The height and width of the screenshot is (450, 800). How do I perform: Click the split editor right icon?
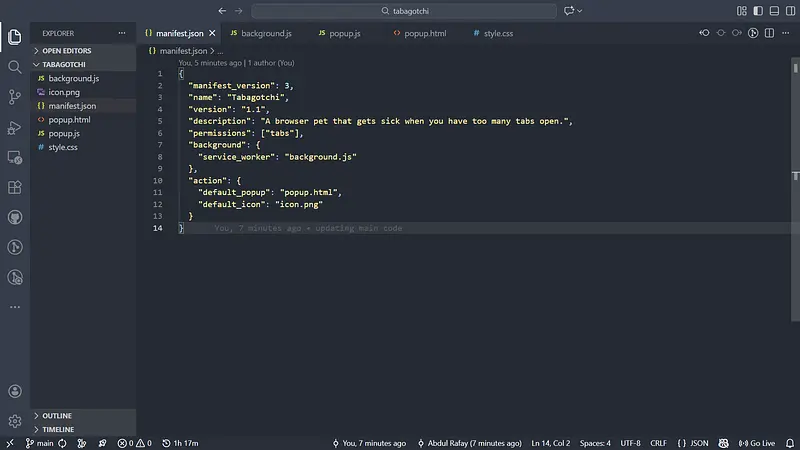pos(770,33)
